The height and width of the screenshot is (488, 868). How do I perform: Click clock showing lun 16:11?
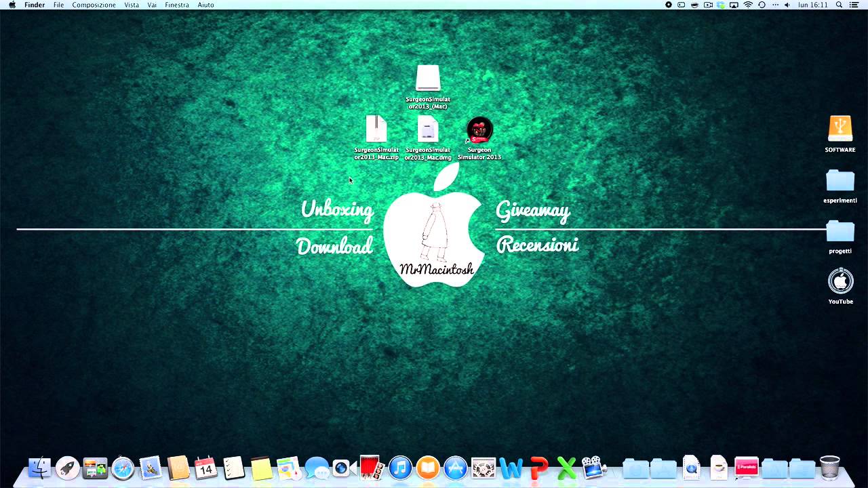pyautogui.click(x=813, y=5)
